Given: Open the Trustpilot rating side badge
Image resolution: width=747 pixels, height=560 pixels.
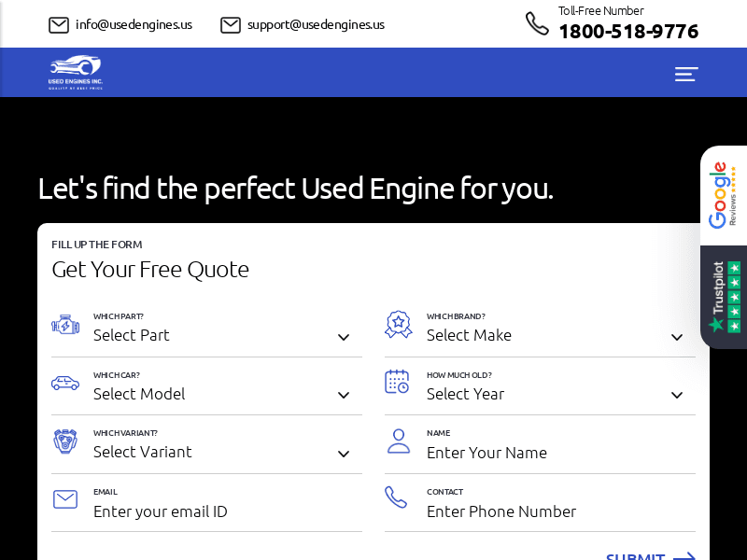Looking at the screenshot, I should tap(724, 297).
